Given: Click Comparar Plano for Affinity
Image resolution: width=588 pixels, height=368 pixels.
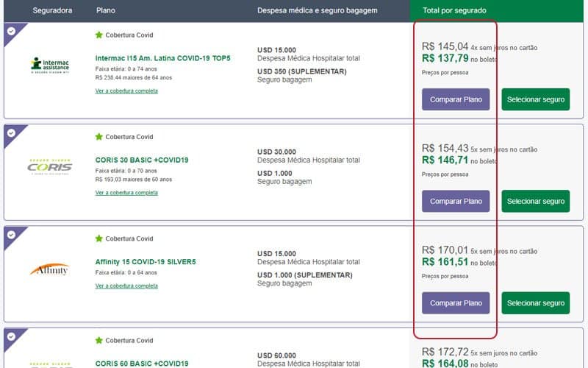Looking at the screenshot, I should click(x=456, y=303).
